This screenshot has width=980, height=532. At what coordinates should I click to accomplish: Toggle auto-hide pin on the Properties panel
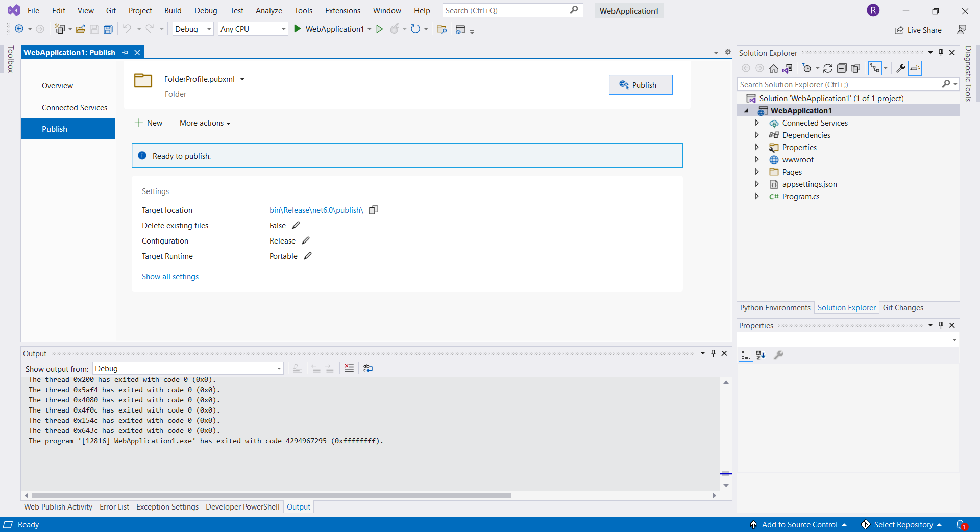pos(941,325)
